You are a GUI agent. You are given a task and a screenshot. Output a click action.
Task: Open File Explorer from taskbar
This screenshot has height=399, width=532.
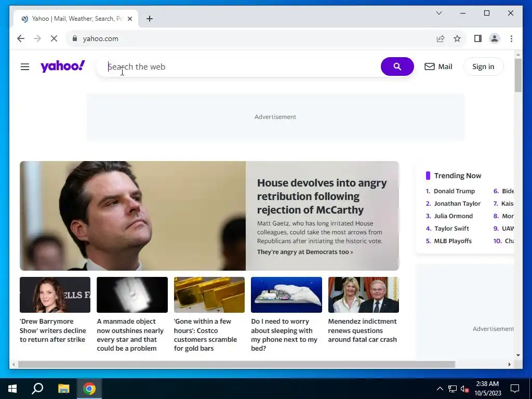point(63,389)
